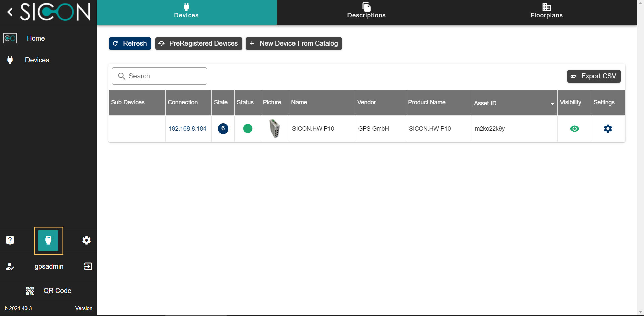The height and width of the screenshot is (316, 644).
Task: Open settings gear for SICON.HW P10
Action: [608, 129]
